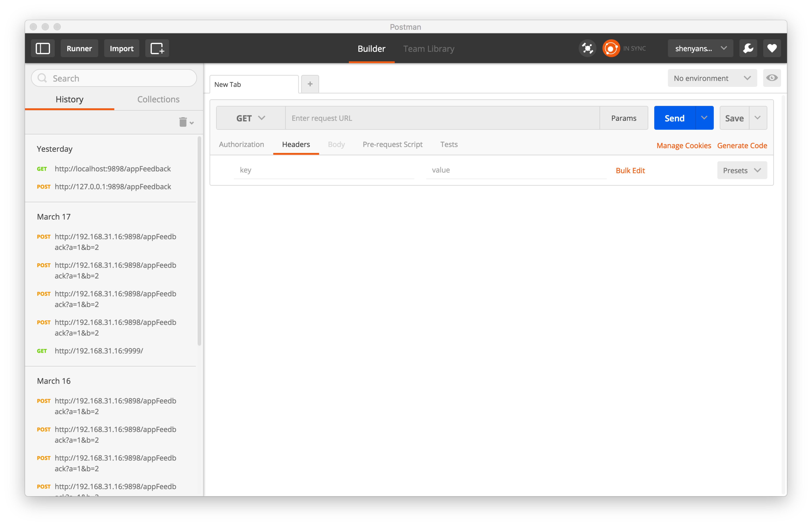
Task: Open a new window via toolbar icon
Action: click(x=157, y=48)
